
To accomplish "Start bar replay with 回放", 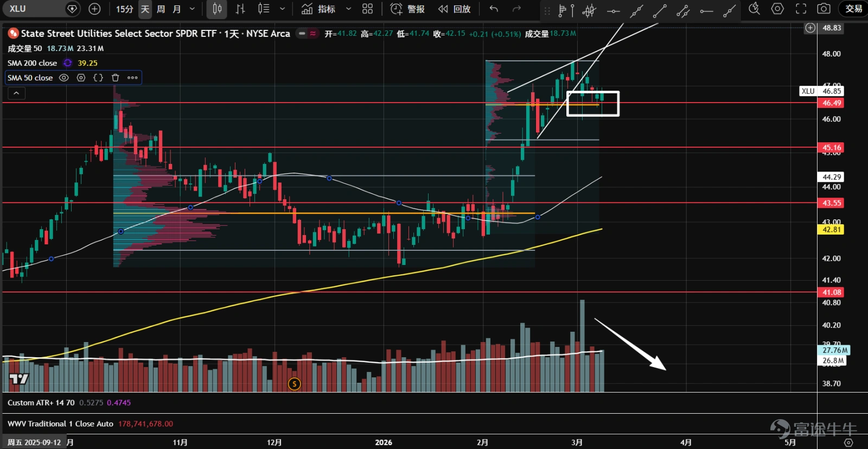I will click(x=455, y=9).
